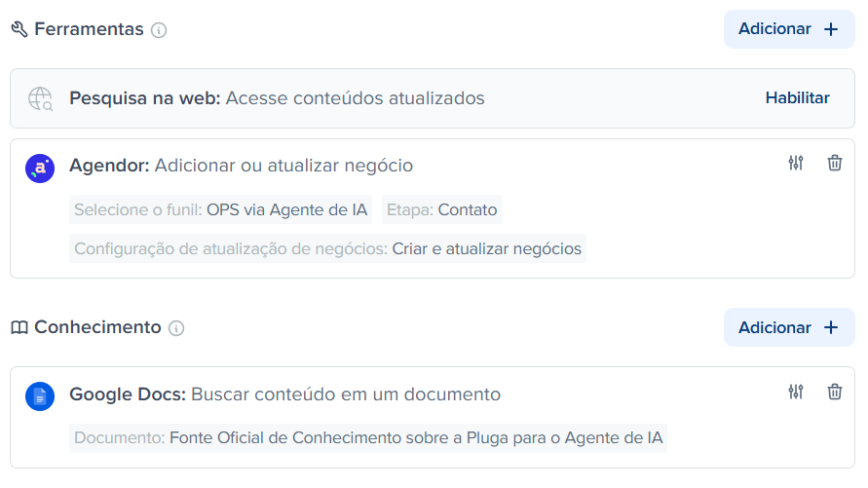Viewport: 868px width, 488px height.
Task: Enable the Pesquisa na web tool
Action: point(797,98)
